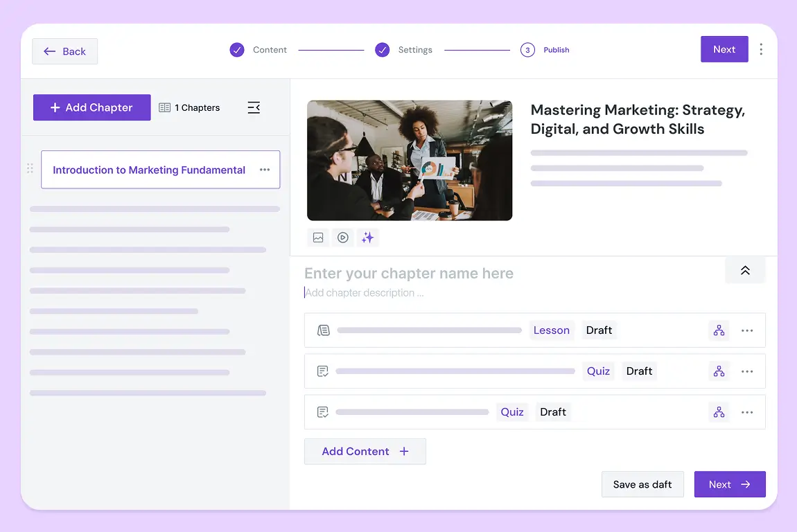Open more options in the Lesson row

click(747, 331)
